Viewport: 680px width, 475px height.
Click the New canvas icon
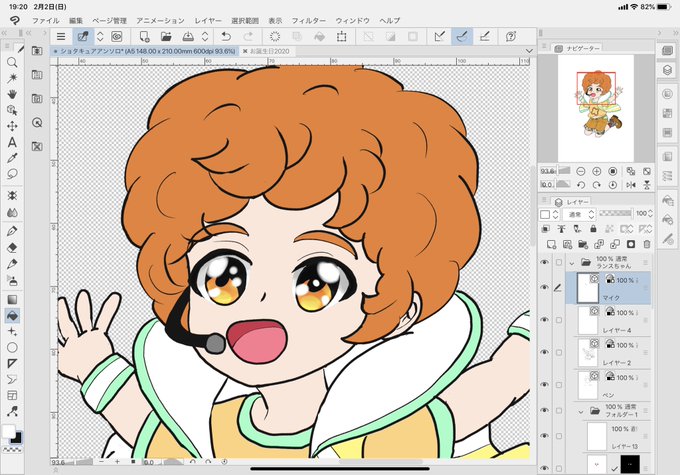(144, 37)
